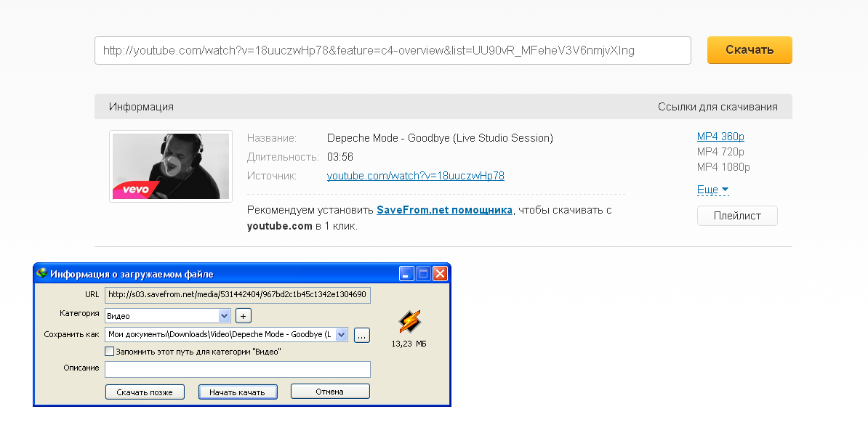868x425 pixels.
Task: Minimize the download info dialog
Action: [x=407, y=274]
